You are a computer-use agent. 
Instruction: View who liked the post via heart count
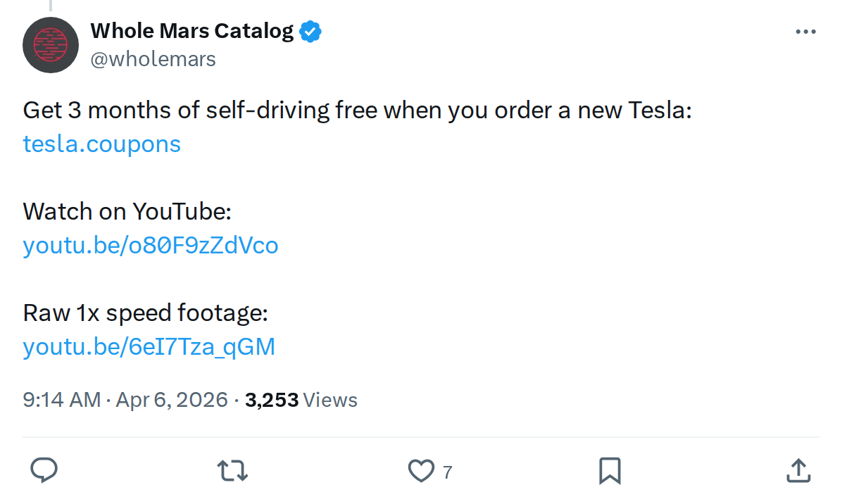[x=448, y=473]
